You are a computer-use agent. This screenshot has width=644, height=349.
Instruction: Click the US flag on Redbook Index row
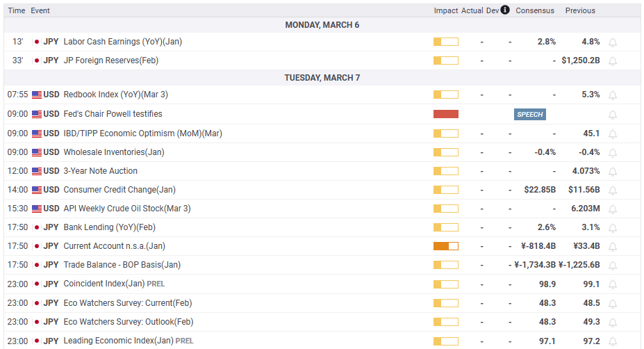(37, 95)
